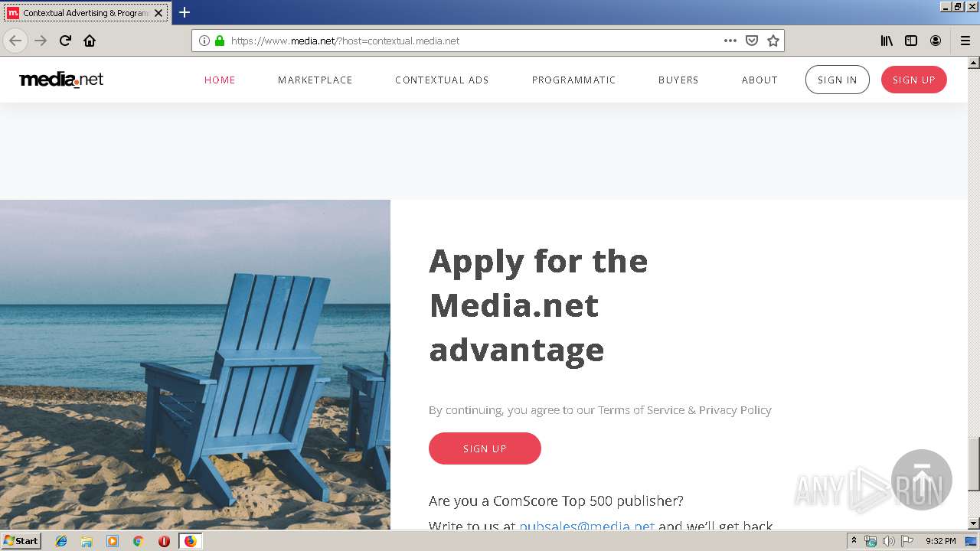Screen dimensions: 980x551
Task: Open Opera from the taskbar
Action: pos(164,541)
